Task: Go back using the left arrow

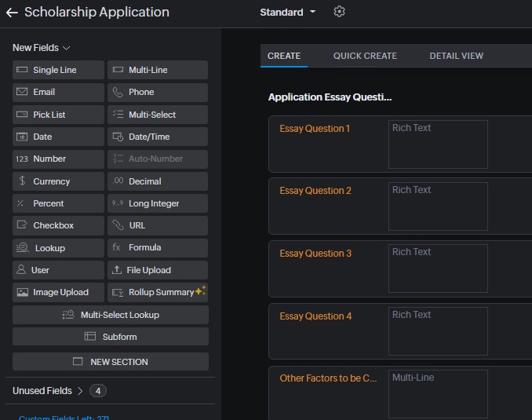Action: (x=12, y=13)
